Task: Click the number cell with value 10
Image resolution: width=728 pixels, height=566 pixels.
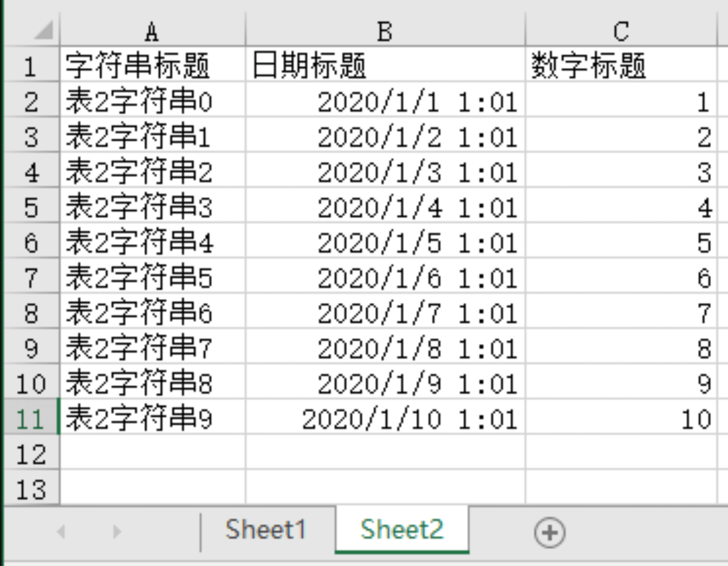Action: (x=621, y=419)
